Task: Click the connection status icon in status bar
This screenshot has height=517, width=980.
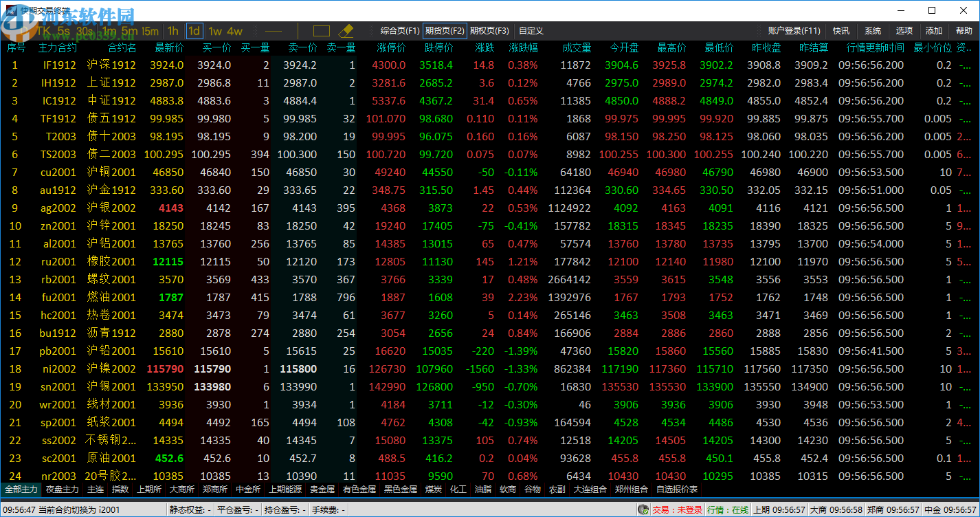Action: coord(643,509)
